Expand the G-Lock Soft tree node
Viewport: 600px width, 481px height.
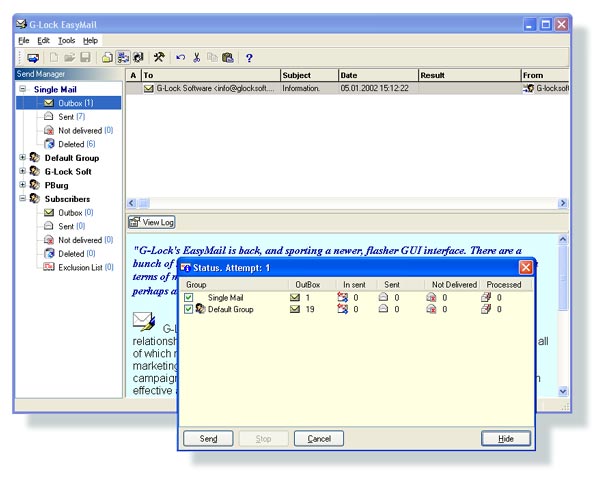point(23,171)
